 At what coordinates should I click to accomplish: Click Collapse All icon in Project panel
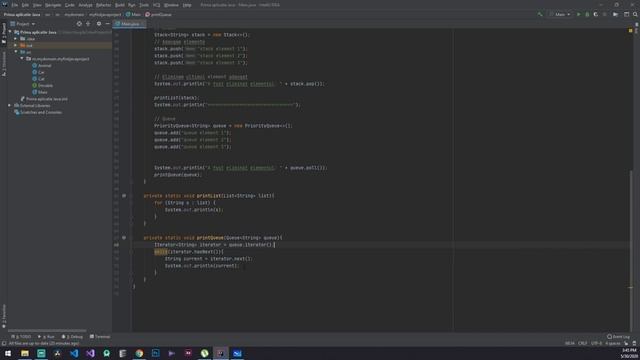click(88, 24)
